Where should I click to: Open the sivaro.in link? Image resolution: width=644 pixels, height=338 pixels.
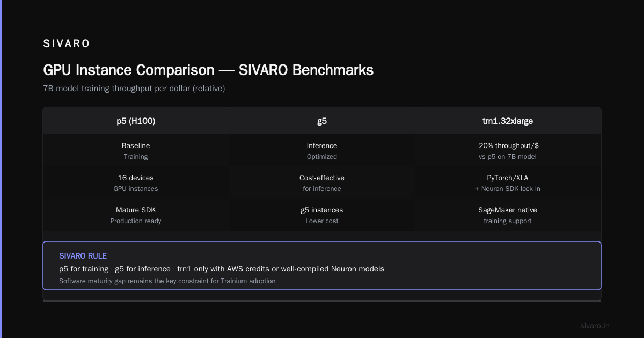tap(595, 326)
